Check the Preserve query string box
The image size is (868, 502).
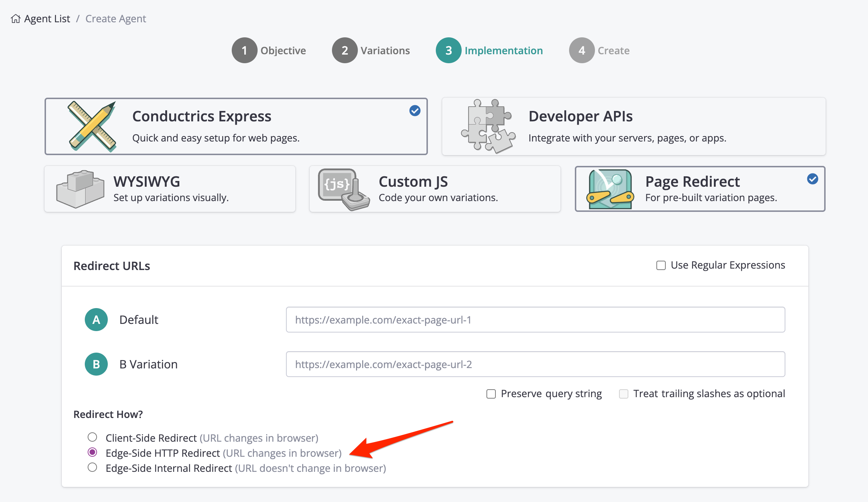click(x=491, y=394)
